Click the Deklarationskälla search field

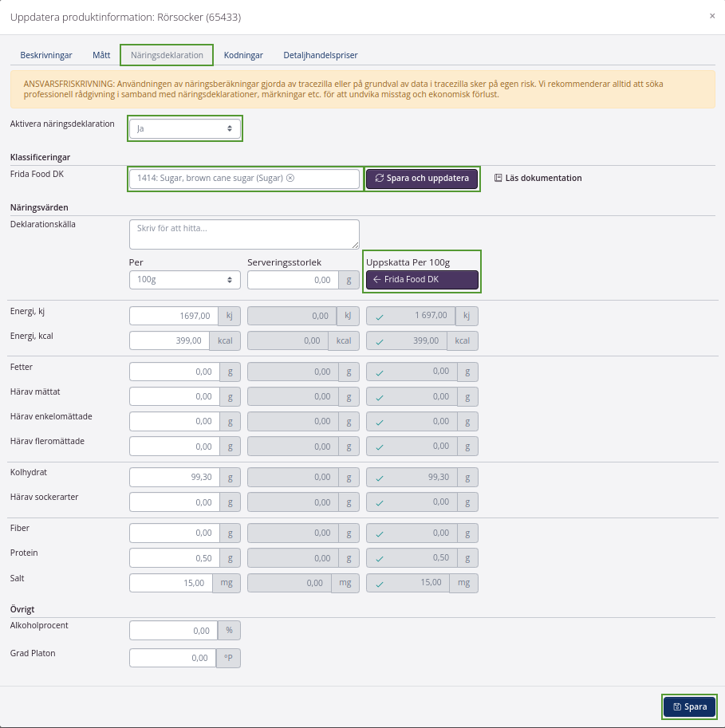pyautogui.click(x=244, y=234)
